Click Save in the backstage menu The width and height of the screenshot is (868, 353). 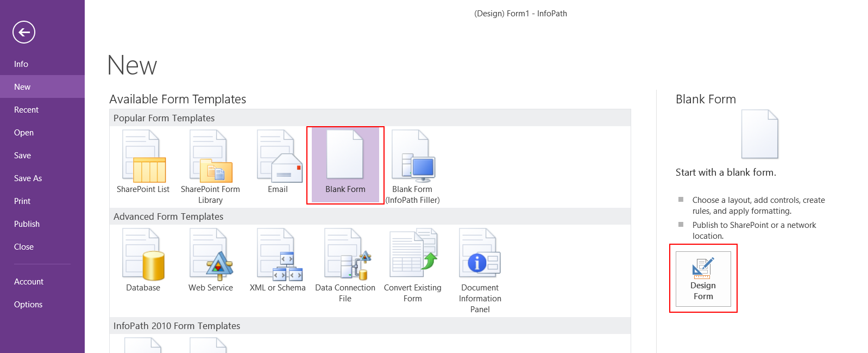42,155
